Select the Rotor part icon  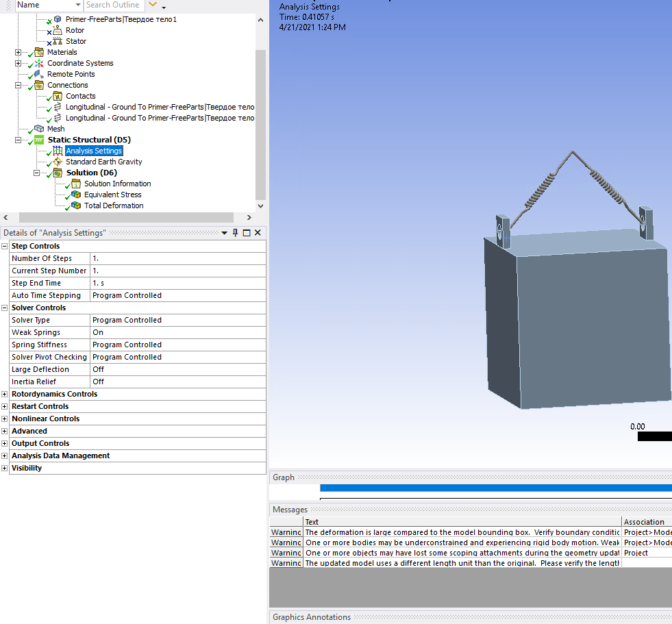[58, 30]
